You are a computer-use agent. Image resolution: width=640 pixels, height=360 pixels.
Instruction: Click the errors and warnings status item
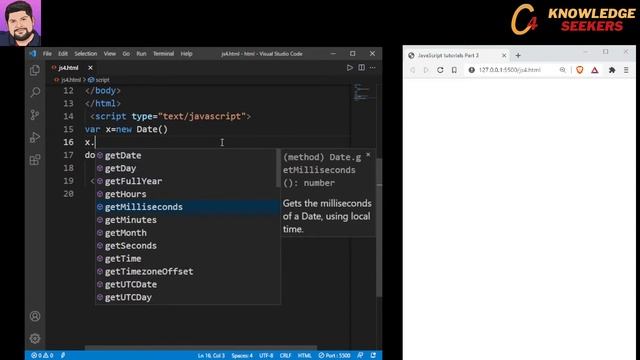pos(42,356)
